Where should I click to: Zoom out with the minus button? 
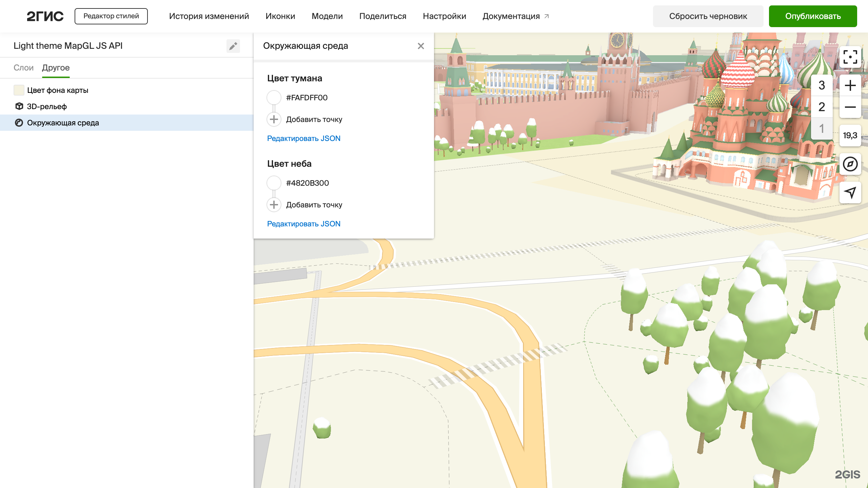[x=850, y=107]
